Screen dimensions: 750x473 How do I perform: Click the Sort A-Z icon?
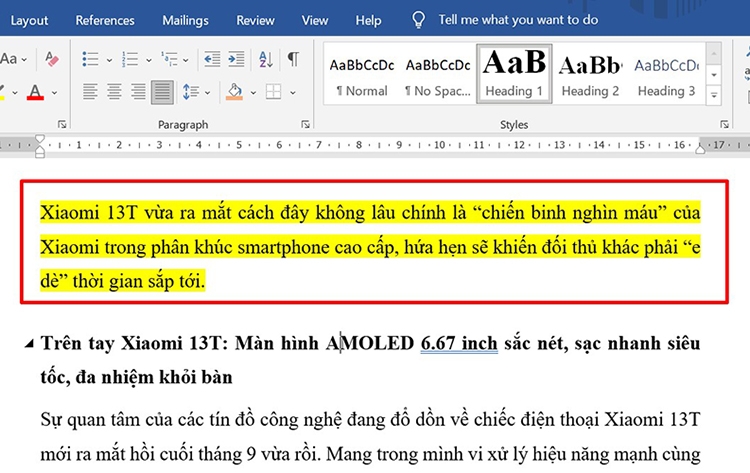coord(266,59)
